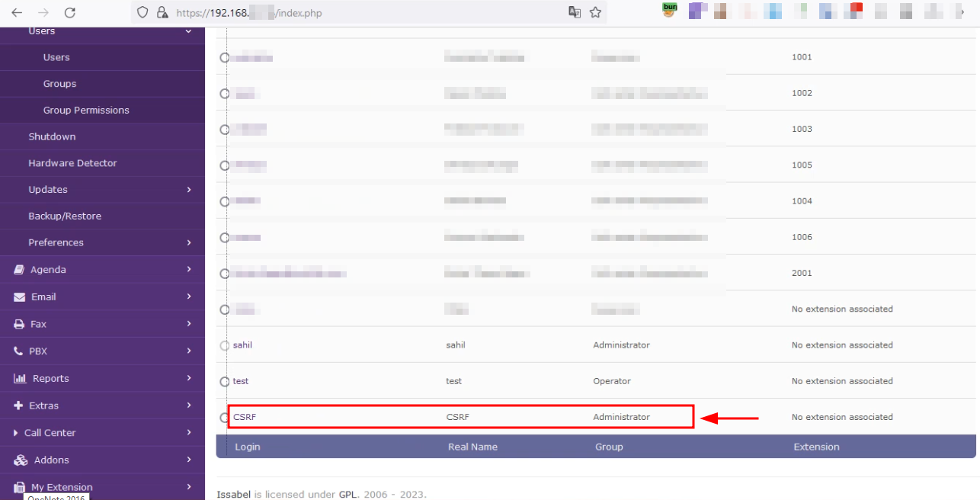Open the Users submenu item
This screenshot has width=980, height=500.
point(56,57)
